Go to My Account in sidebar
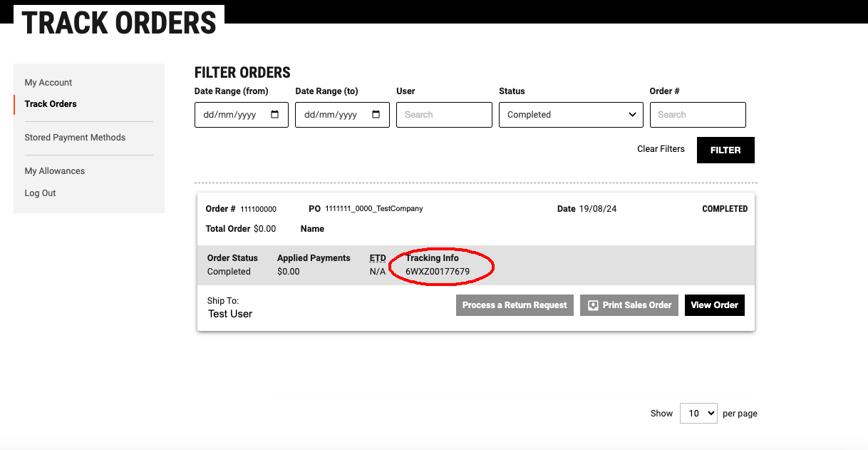 (48, 83)
